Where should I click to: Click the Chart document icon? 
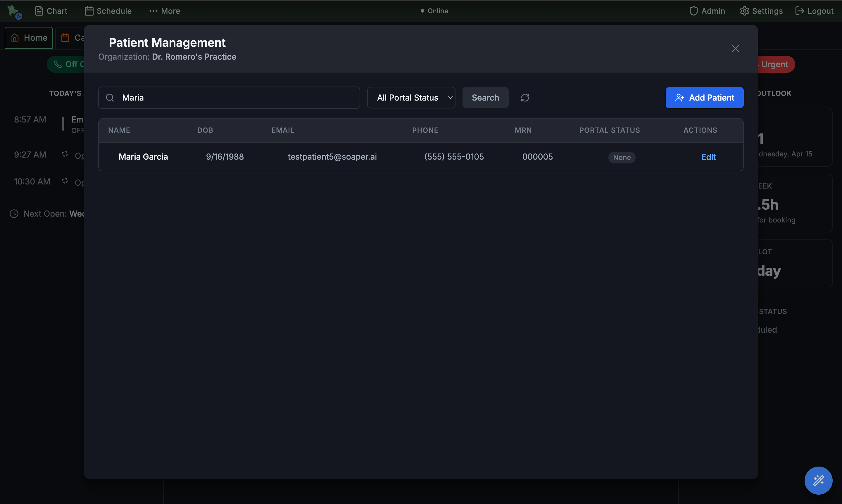coord(39,11)
